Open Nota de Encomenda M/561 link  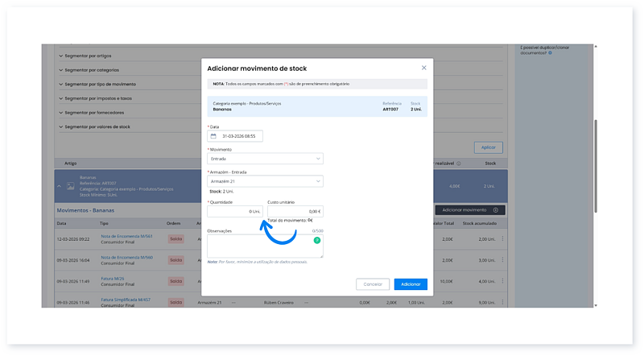(126, 236)
